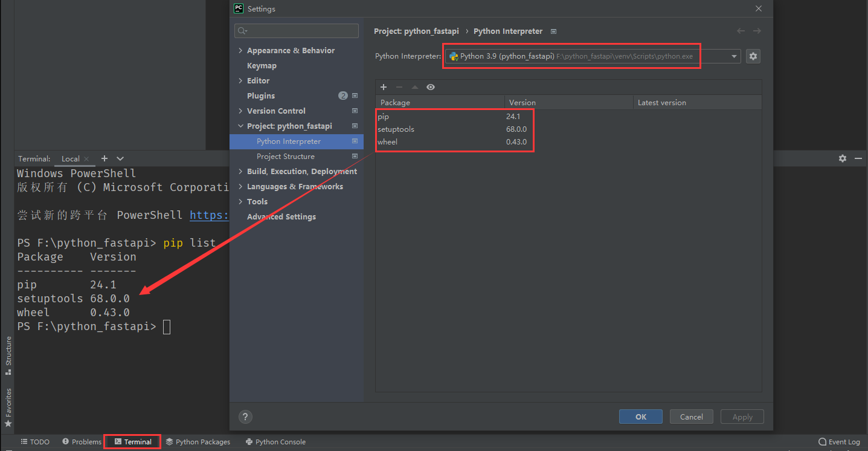Image resolution: width=868 pixels, height=451 pixels.
Task: Close the Local terminal tab
Action: pos(86,159)
